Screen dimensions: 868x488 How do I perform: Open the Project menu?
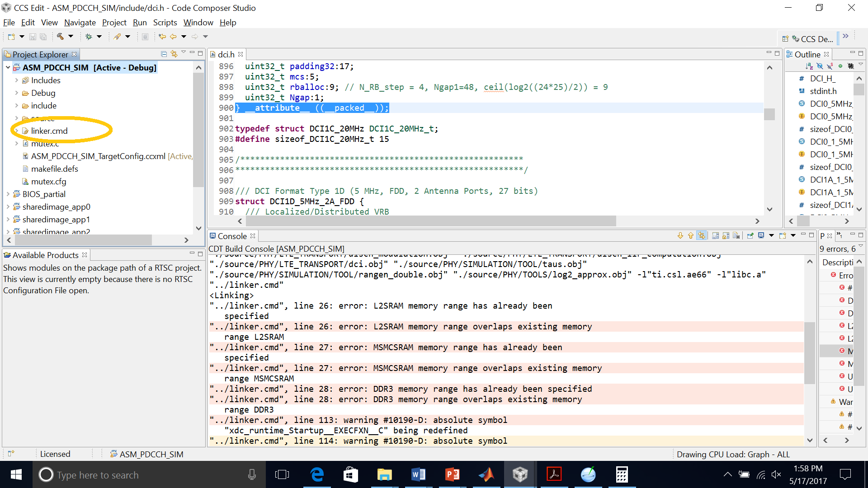[114, 22]
